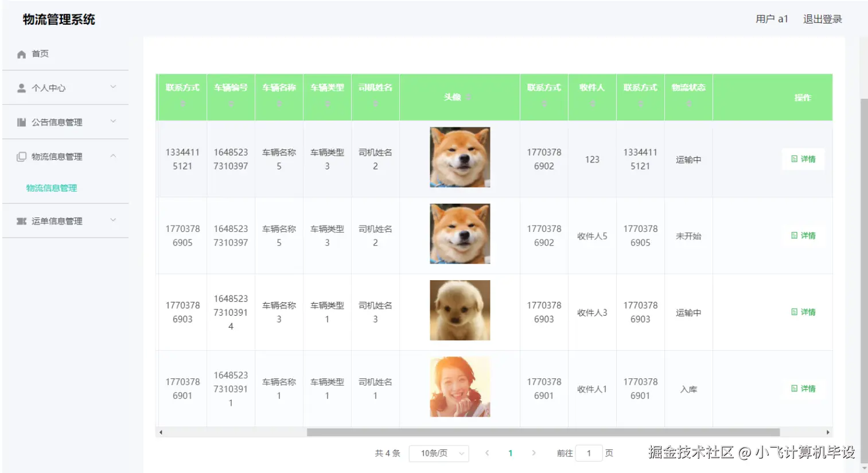868x473 pixels.
Task: Click 退出登录 to log out
Action: tap(822, 19)
